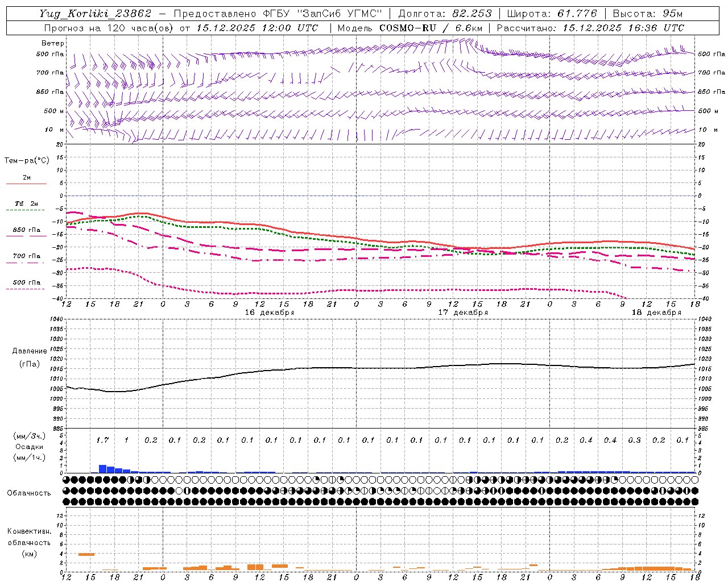Click the Прогноз на 120 часа(ов) text
This screenshot has width=728, height=582.
click(x=109, y=28)
